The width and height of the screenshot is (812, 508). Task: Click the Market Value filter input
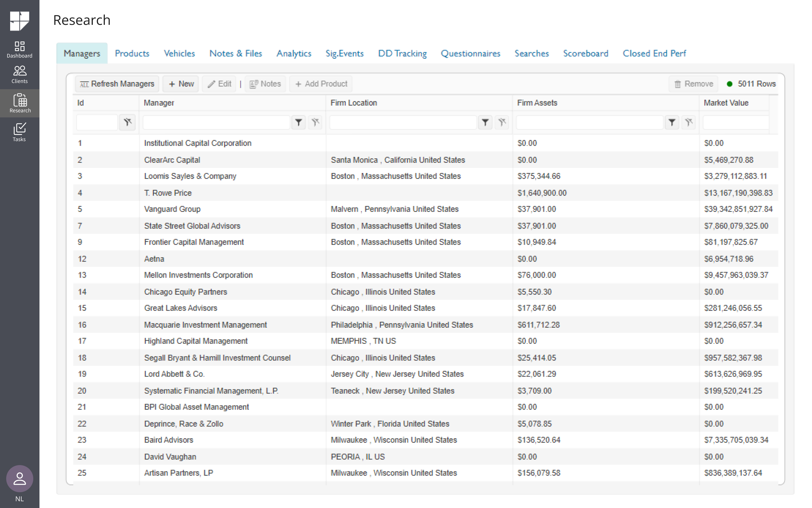pos(736,122)
